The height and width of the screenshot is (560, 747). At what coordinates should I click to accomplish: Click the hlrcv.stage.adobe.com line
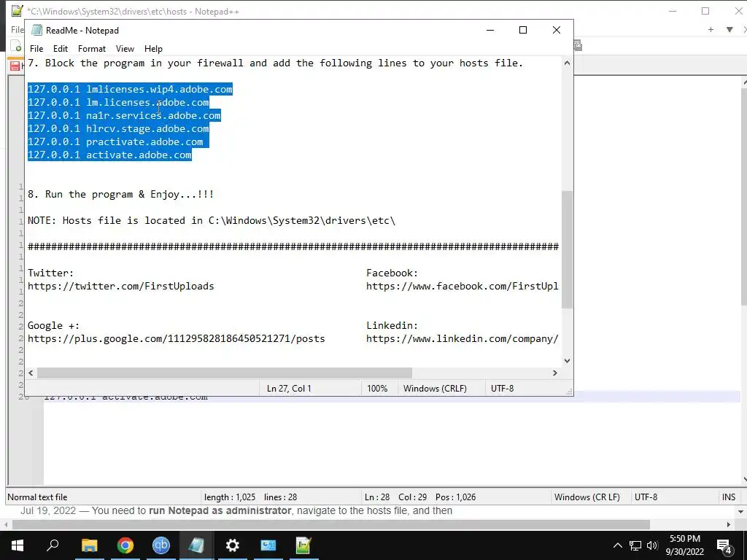(x=118, y=128)
